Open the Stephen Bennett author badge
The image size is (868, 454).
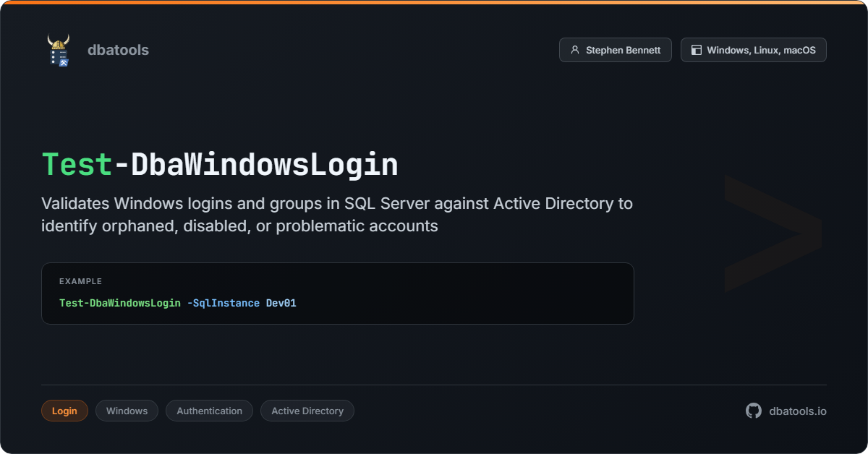click(616, 50)
